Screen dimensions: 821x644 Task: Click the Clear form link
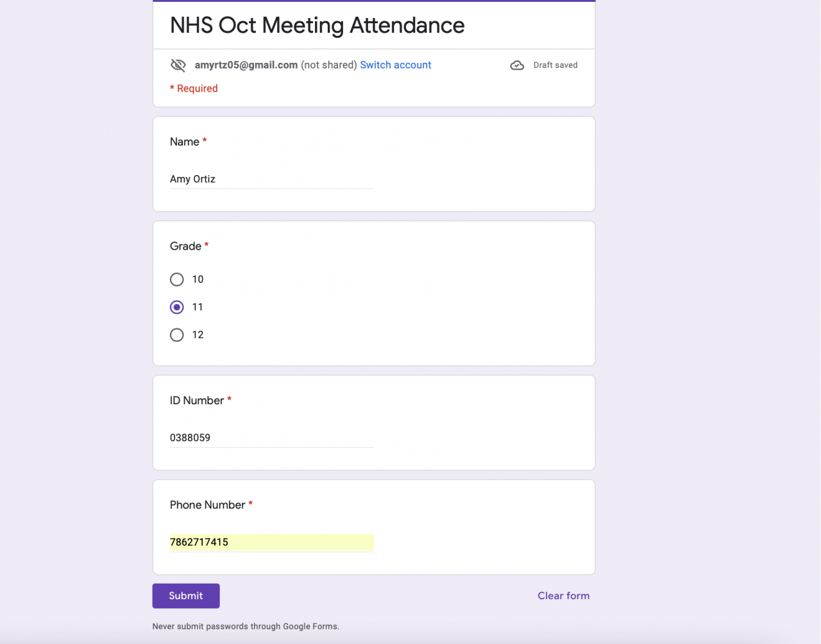coord(563,596)
